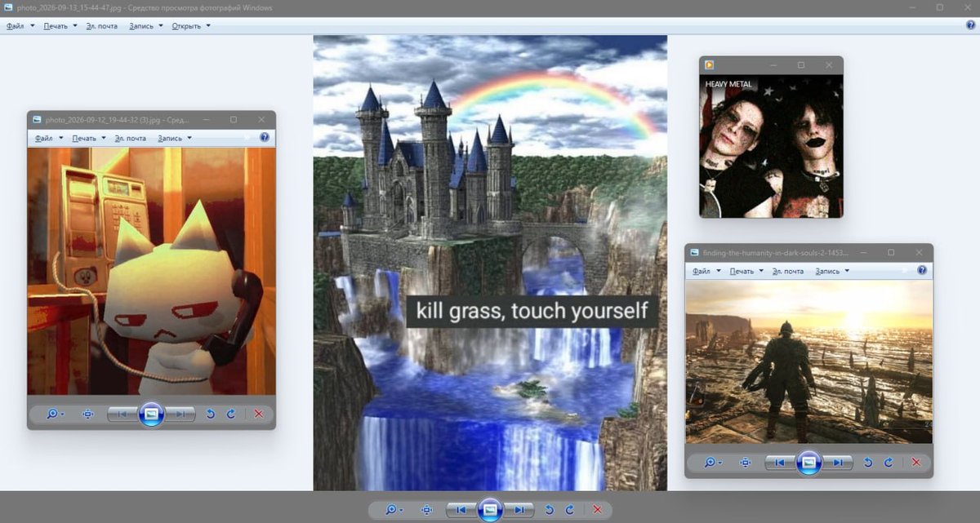The image size is (980, 523).
Task: Rotate clockwise in the cat photo window
Action: tap(231, 414)
